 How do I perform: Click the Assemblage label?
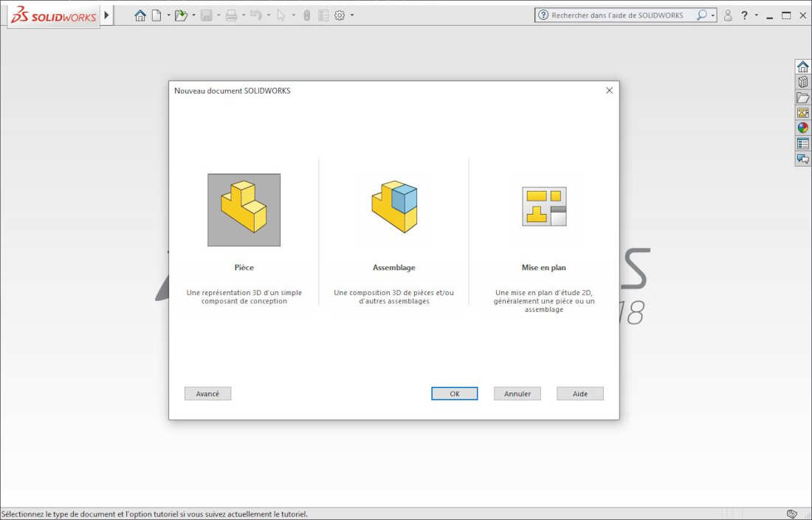[394, 268]
